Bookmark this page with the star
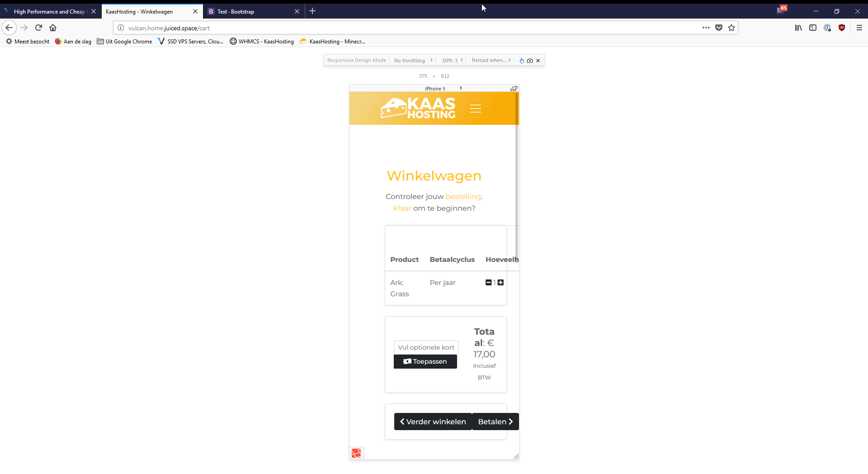Screen dimensions: 868x474 click(x=731, y=28)
